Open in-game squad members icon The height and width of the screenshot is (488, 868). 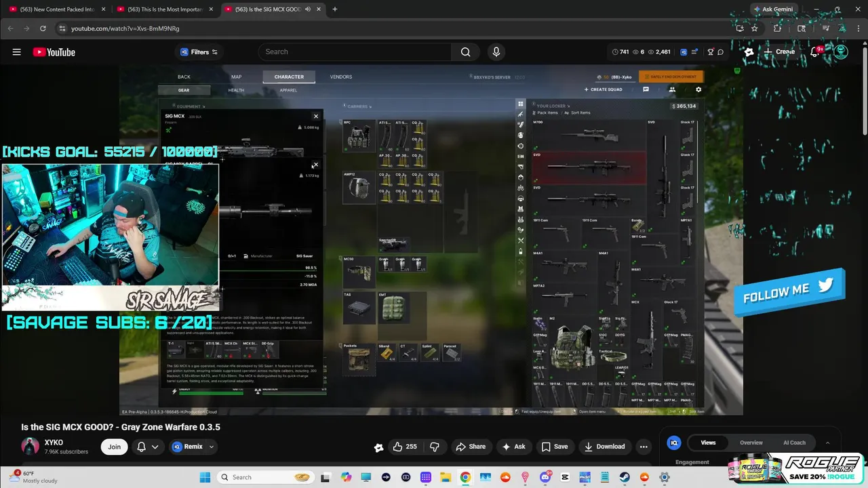pyautogui.click(x=672, y=89)
